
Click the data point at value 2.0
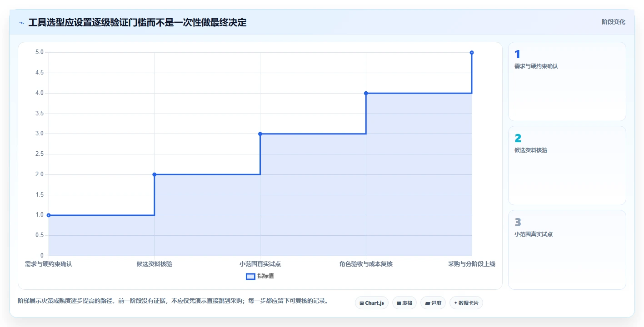click(155, 174)
